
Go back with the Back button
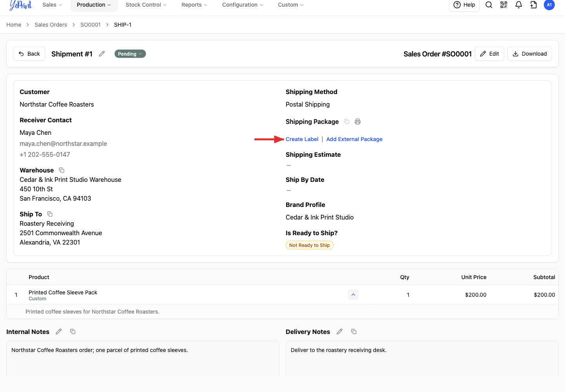pos(29,54)
